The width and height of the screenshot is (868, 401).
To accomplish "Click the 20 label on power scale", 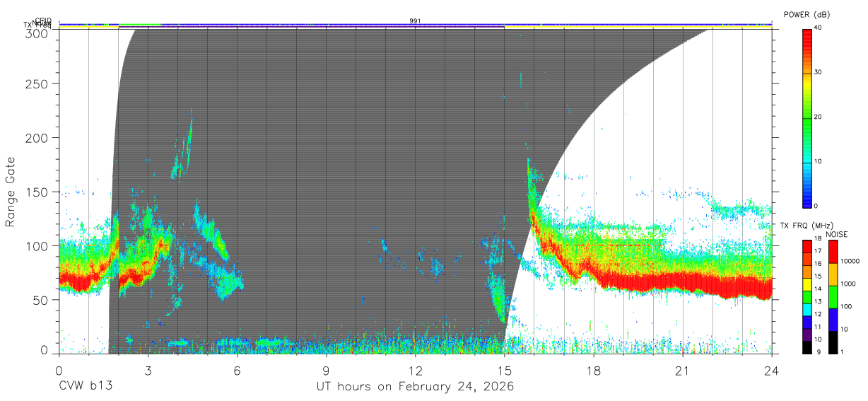I will pos(818,117).
